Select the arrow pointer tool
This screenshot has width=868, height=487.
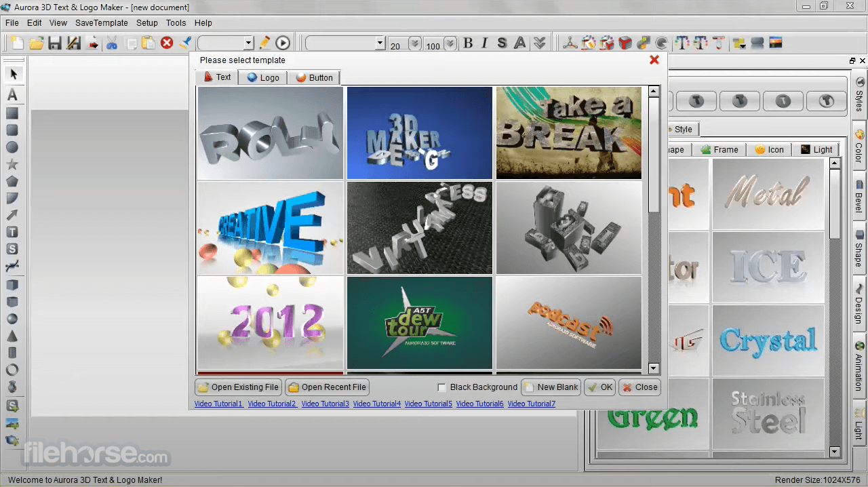point(13,74)
